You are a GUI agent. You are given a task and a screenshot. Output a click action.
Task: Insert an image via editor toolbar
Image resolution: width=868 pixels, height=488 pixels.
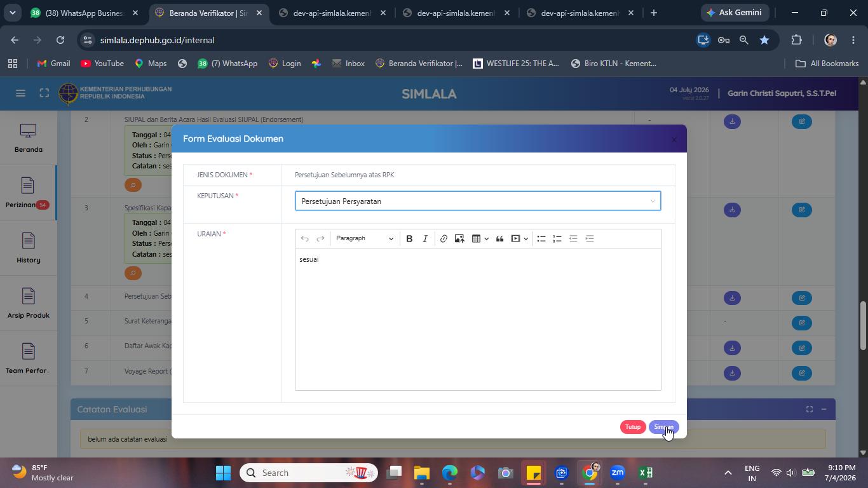coord(459,239)
